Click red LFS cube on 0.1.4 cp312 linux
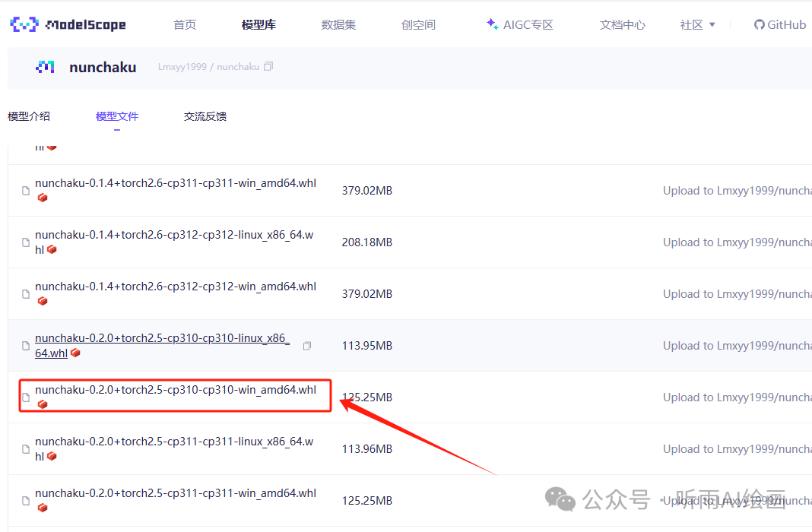Screen dimensions: 812x532 [52, 249]
